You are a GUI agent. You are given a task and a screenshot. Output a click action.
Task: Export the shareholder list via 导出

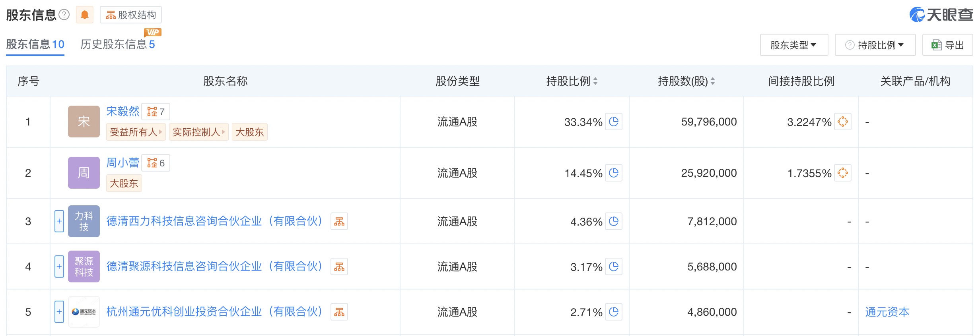(947, 45)
